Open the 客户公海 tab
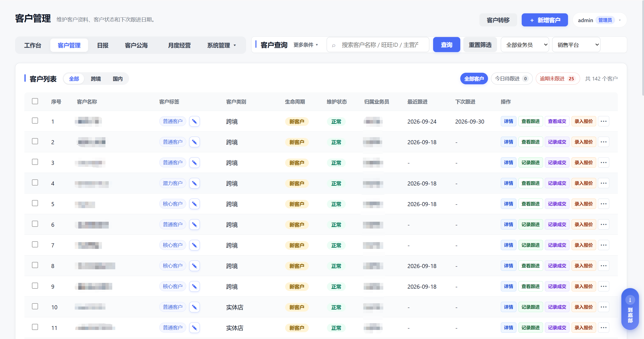This screenshot has width=644, height=339. [136, 45]
